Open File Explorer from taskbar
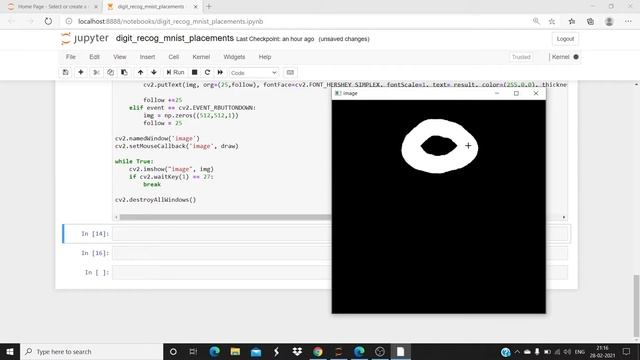This screenshot has width=640, height=360. [x=235, y=351]
